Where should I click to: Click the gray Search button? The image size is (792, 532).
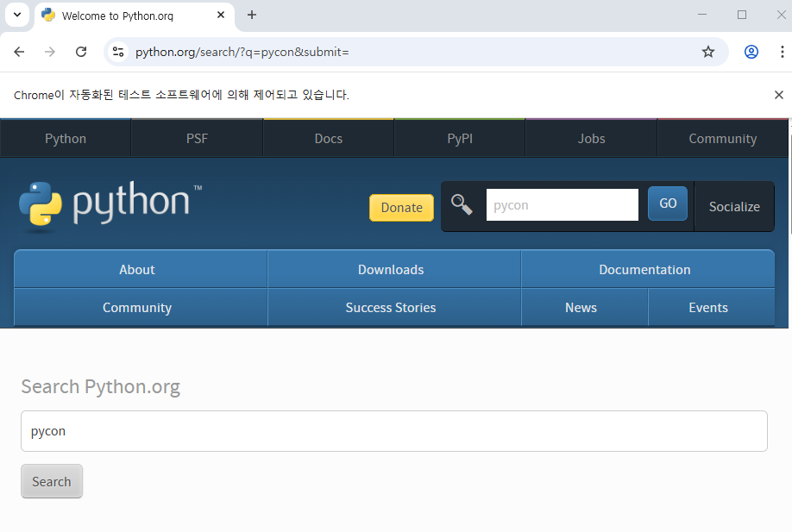coord(52,481)
